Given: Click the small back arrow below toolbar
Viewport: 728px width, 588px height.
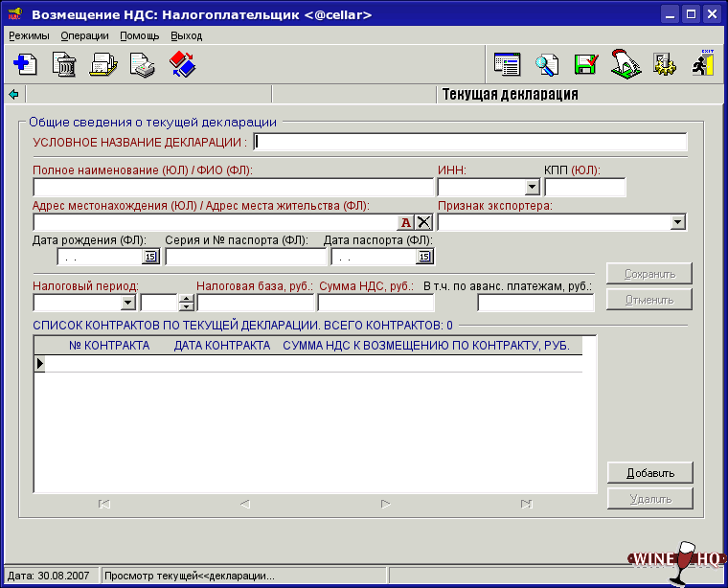Looking at the screenshot, I should [x=13, y=94].
